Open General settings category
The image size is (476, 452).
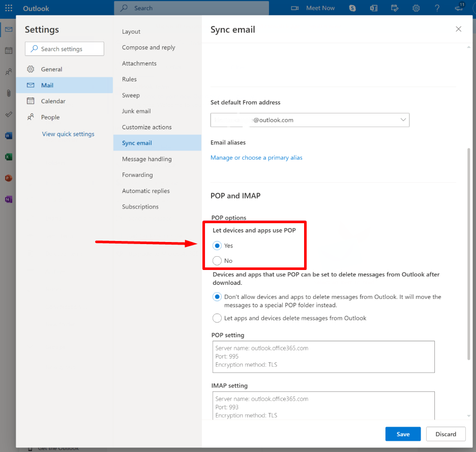pyautogui.click(x=65, y=69)
